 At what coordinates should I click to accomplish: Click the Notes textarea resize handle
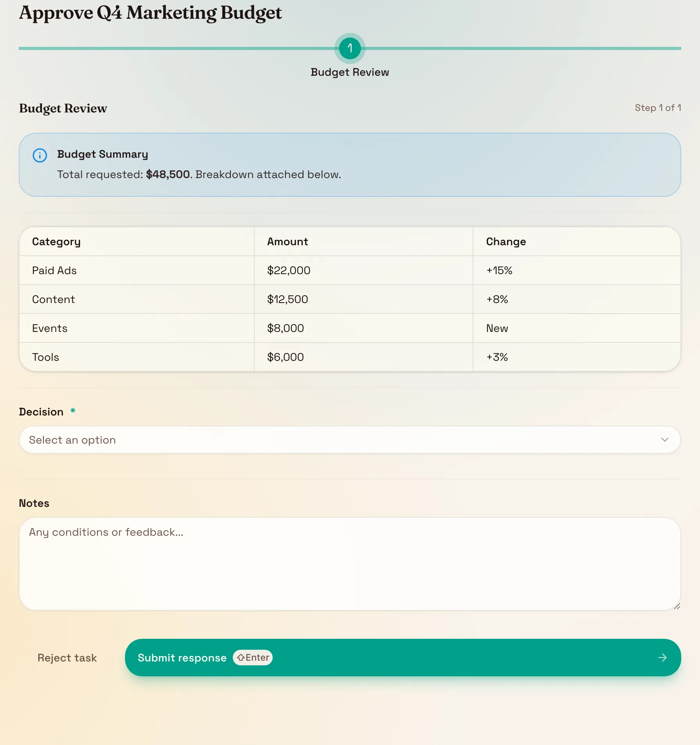678,607
